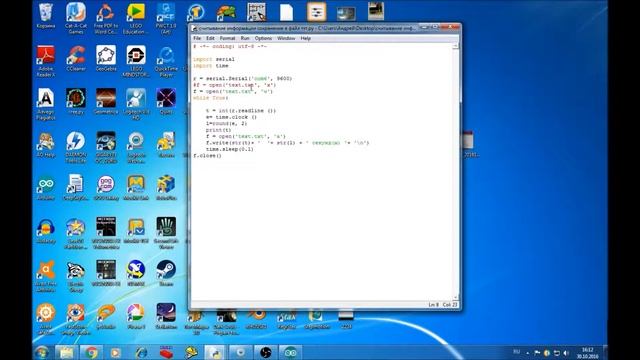This screenshot has width=640, height=360.
Task: Click the coding utf-8 comment line
Action: click(x=230, y=47)
